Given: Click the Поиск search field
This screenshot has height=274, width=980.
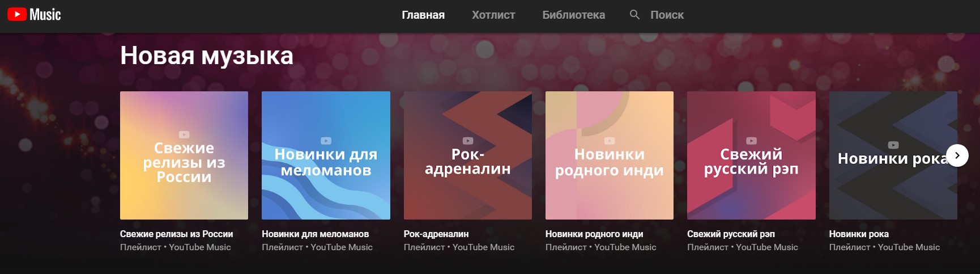Looking at the screenshot, I should coord(667,15).
